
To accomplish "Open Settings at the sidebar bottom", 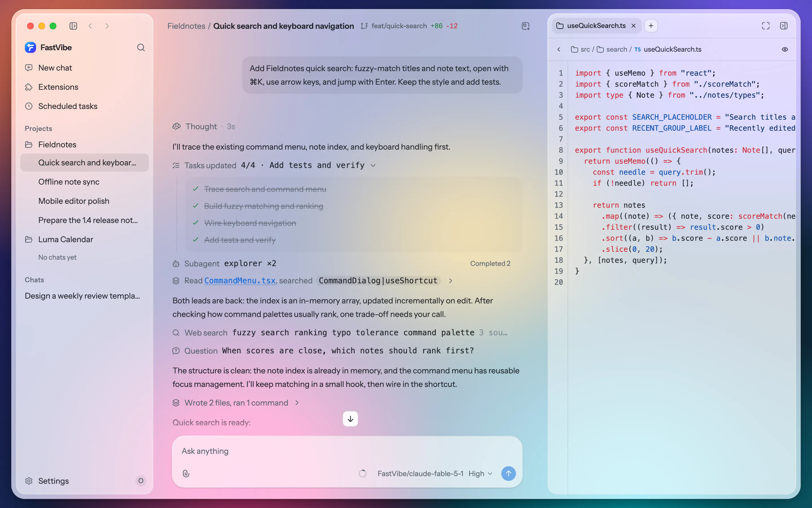I will pyautogui.click(x=47, y=481).
